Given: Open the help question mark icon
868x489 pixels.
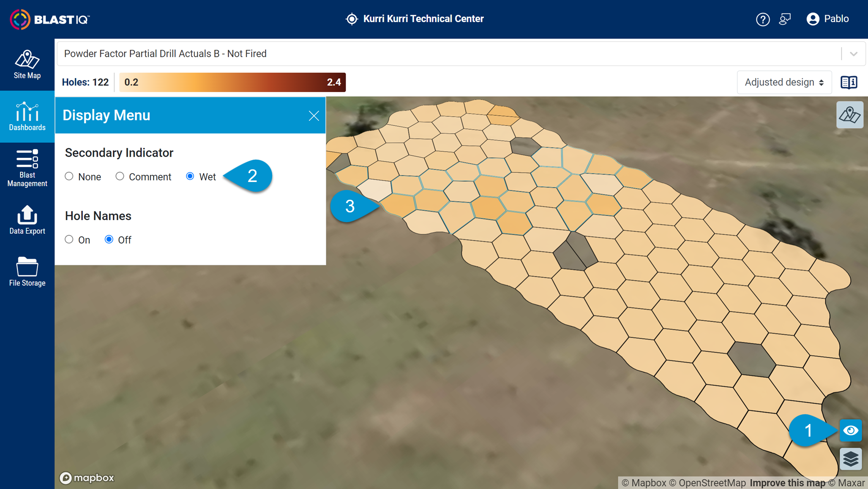Looking at the screenshot, I should (x=762, y=19).
